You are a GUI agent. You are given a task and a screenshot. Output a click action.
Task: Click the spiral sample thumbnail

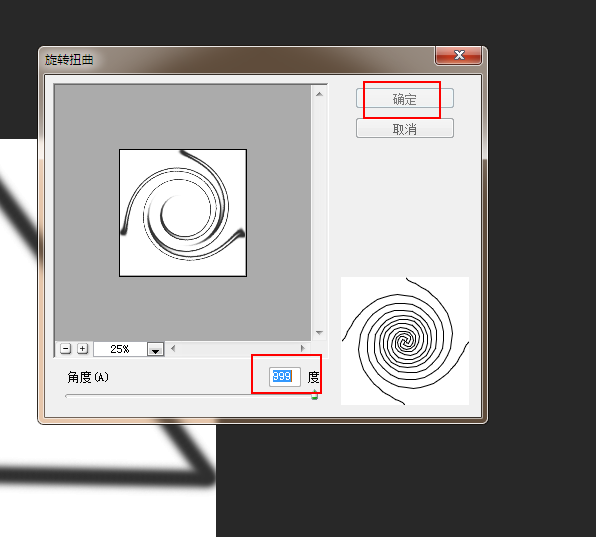click(405, 341)
